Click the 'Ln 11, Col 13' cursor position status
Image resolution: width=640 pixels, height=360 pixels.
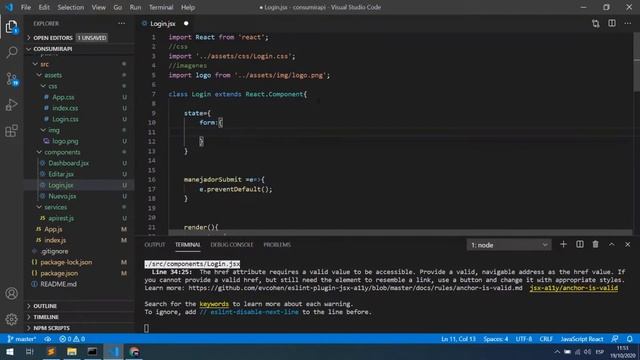(458, 339)
